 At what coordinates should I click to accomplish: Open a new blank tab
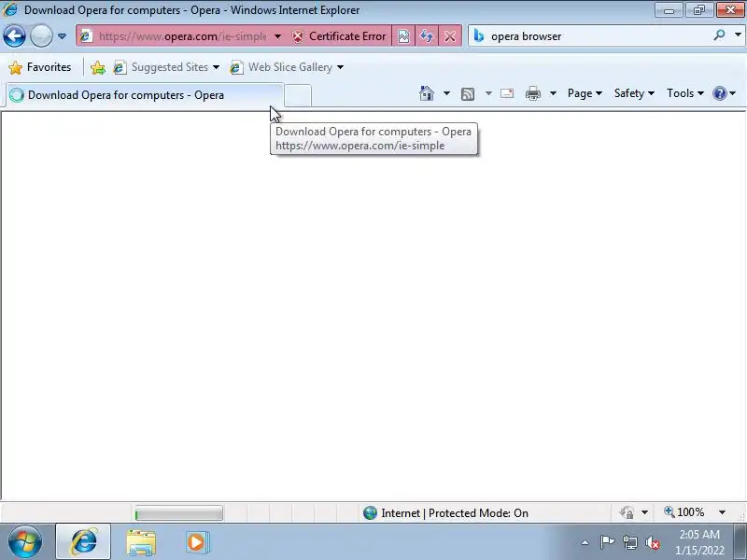[x=298, y=95]
